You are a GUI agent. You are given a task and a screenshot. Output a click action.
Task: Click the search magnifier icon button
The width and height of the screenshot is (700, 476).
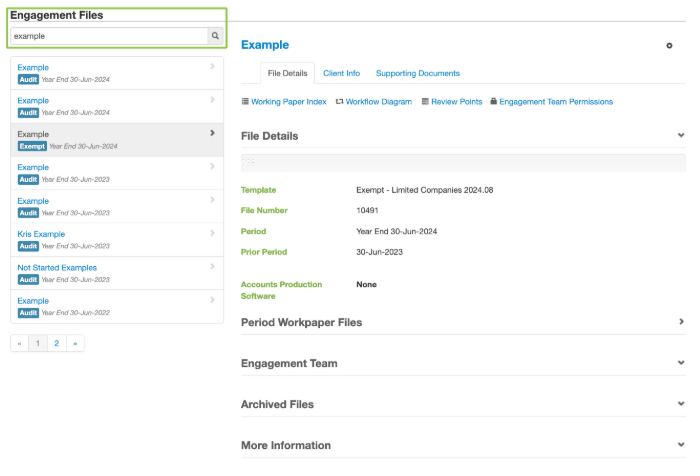click(x=214, y=36)
